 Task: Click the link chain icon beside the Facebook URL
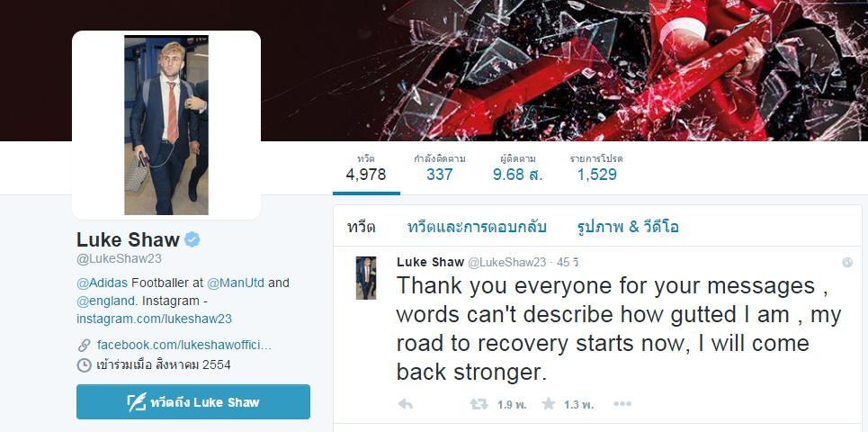click(x=85, y=346)
